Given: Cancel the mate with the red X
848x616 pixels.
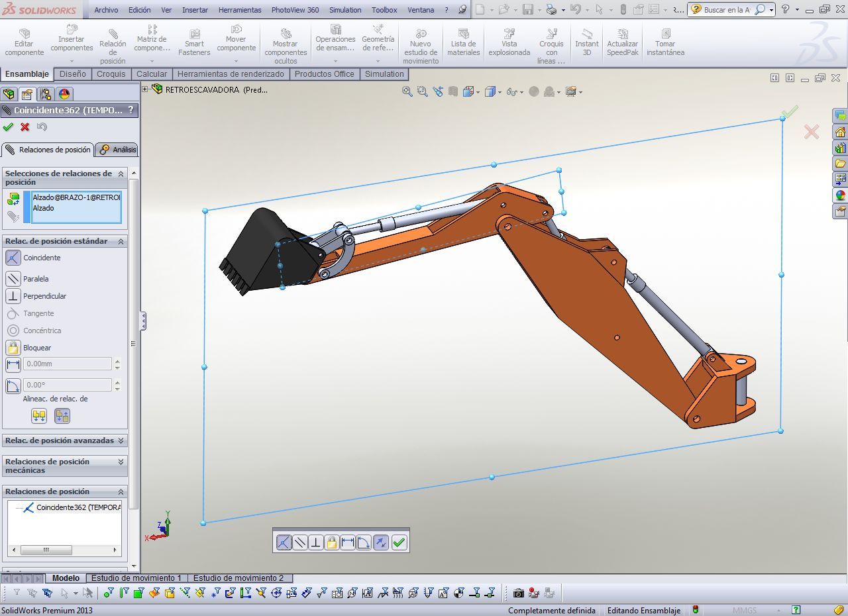Looking at the screenshot, I should 25,127.
